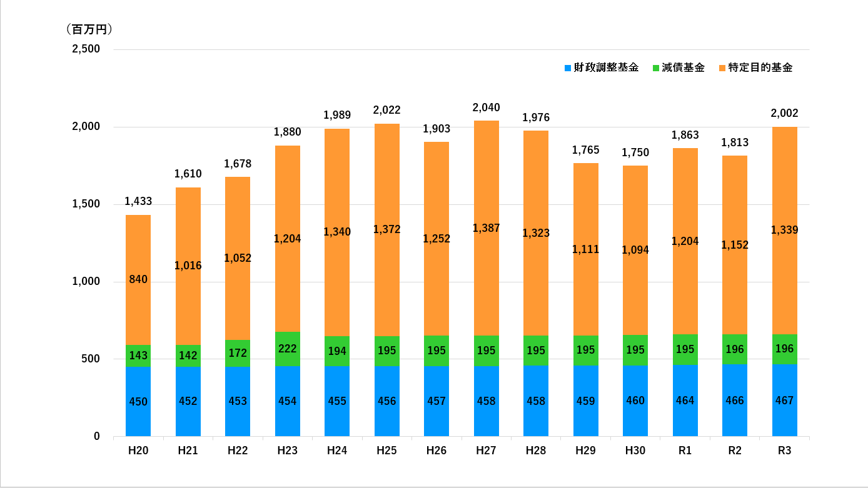Select the orange R3 segment labeled 1,339
868x488 pixels.
pos(785,231)
